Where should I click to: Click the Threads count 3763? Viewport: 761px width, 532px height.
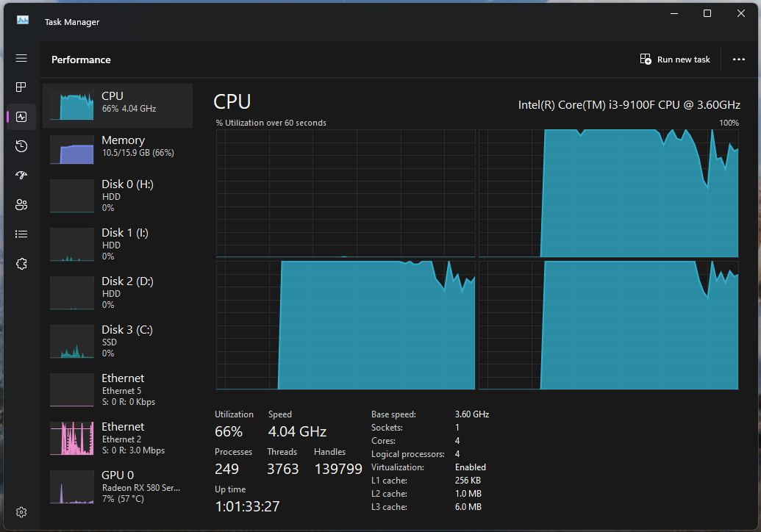pyautogui.click(x=283, y=469)
